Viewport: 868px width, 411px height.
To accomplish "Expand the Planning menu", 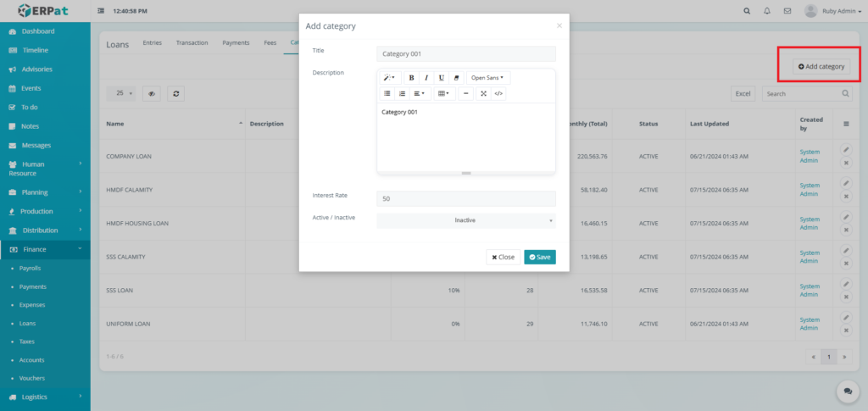I will click(46, 192).
